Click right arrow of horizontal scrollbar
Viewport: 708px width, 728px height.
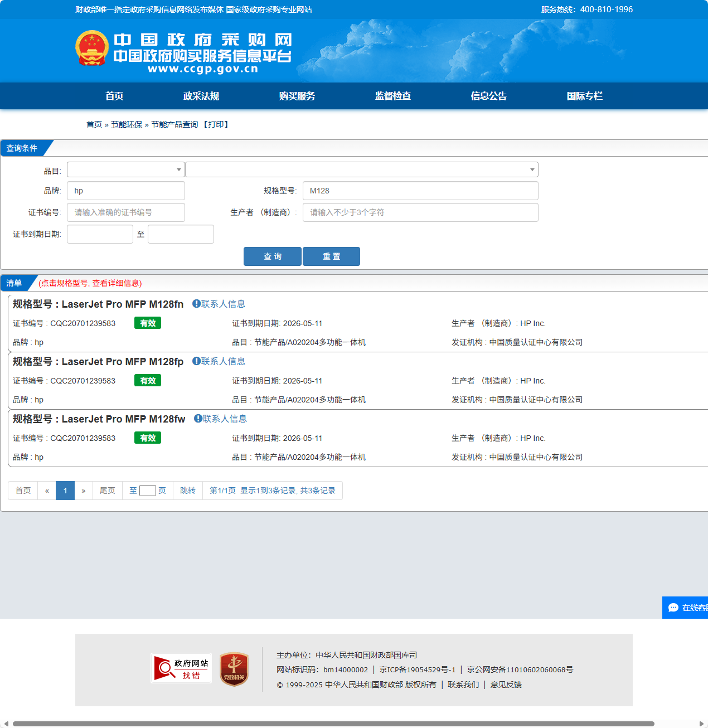pyautogui.click(x=702, y=724)
